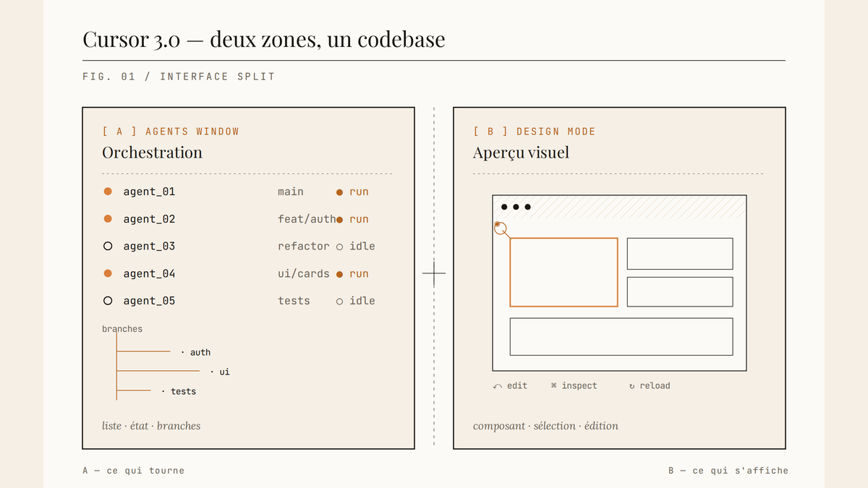Click the caption liste · état · branches

click(151, 426)
